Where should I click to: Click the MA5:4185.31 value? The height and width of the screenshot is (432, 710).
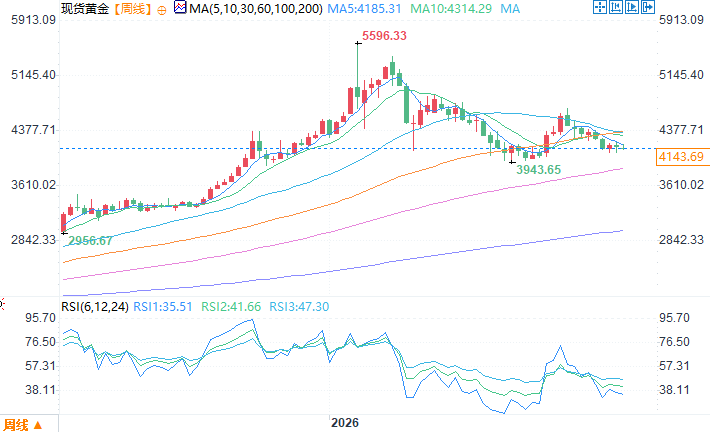(x=364, y=9)
